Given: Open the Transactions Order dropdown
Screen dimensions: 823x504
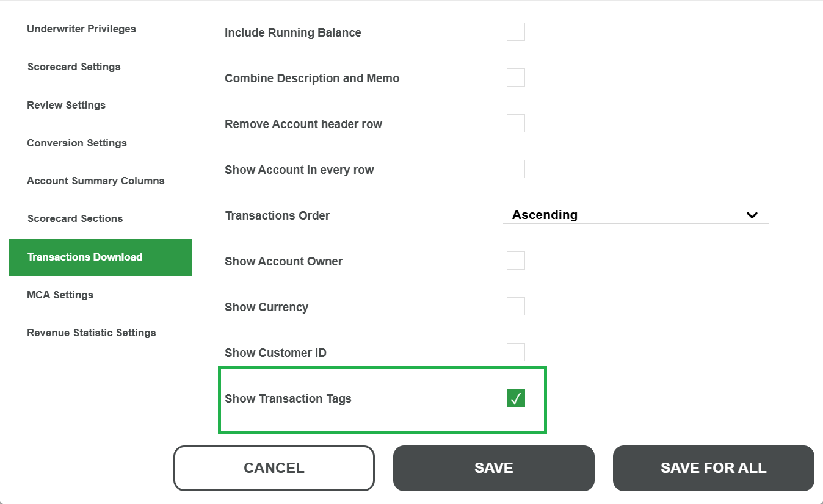Looking at the screenshot, I should [635, 215].
